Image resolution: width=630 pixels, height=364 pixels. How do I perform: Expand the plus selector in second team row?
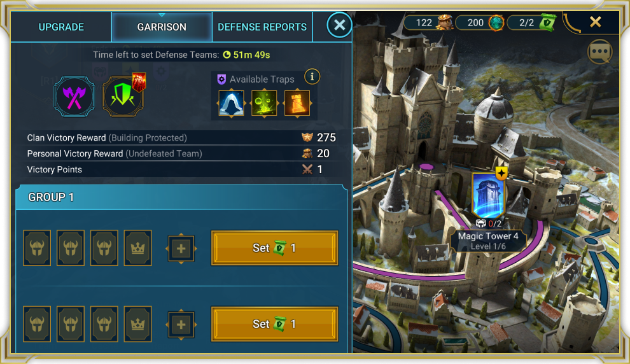click(x=181, y=325)
